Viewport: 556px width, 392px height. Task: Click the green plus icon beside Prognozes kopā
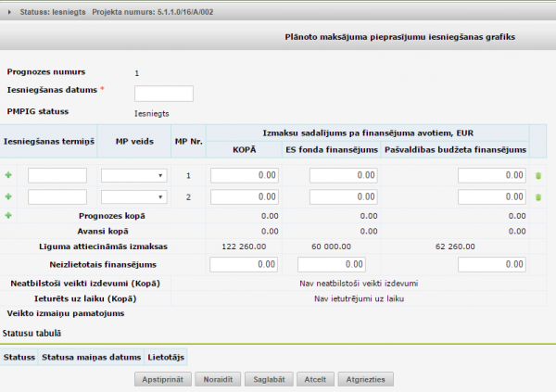(9, 215)
